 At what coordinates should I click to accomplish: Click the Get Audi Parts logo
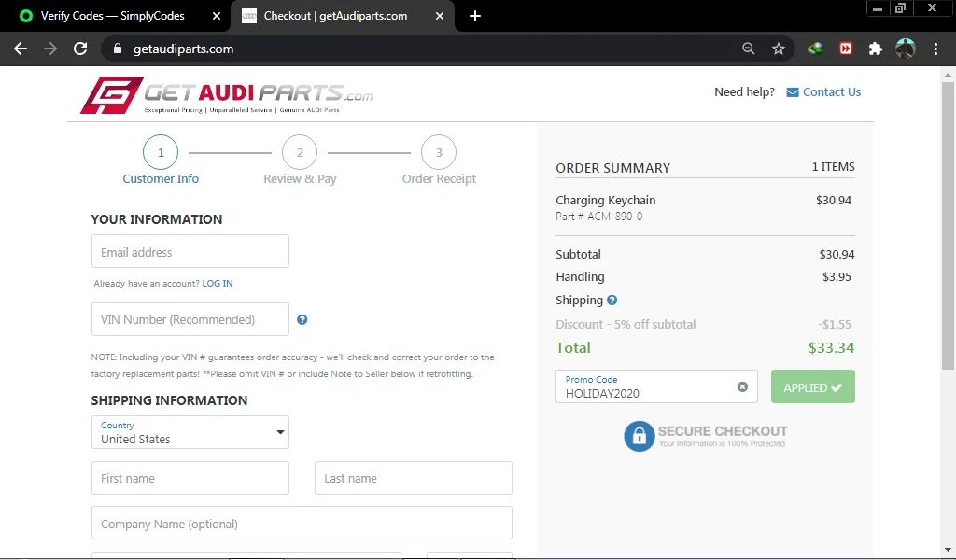pyautogui.click(x=226, y=95)
